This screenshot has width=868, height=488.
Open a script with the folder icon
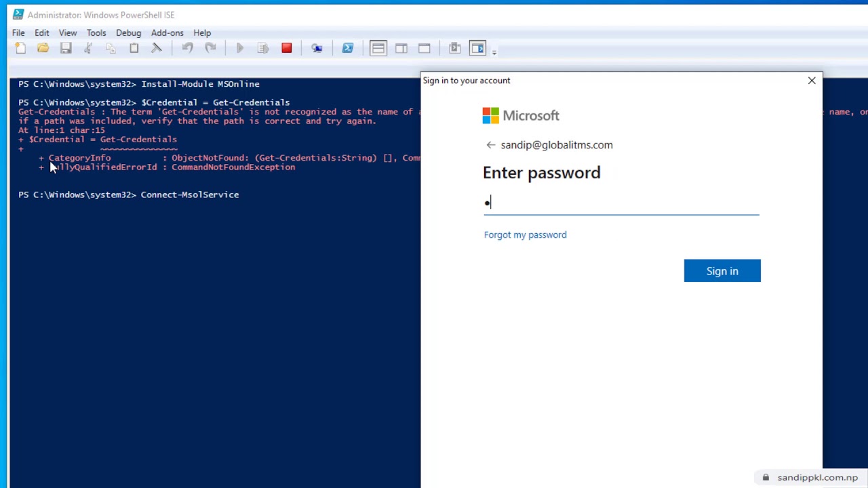pyautogui.click(x=43, y=48)
